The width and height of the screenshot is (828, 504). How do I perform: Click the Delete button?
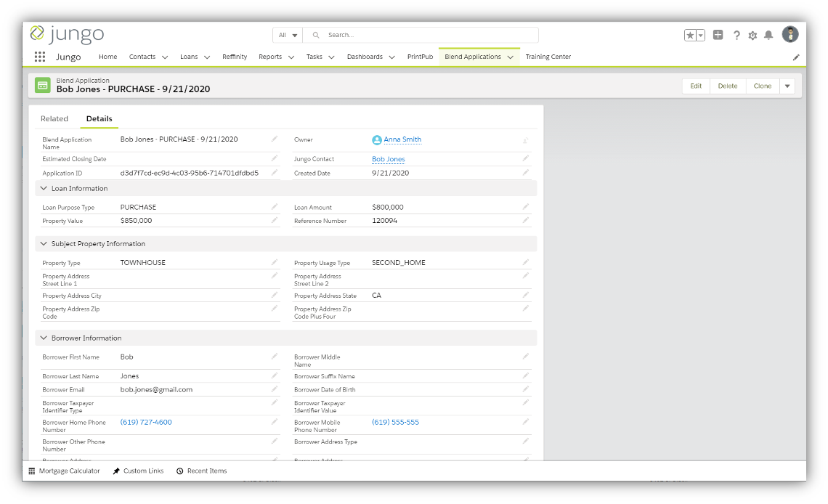(728, 85)
